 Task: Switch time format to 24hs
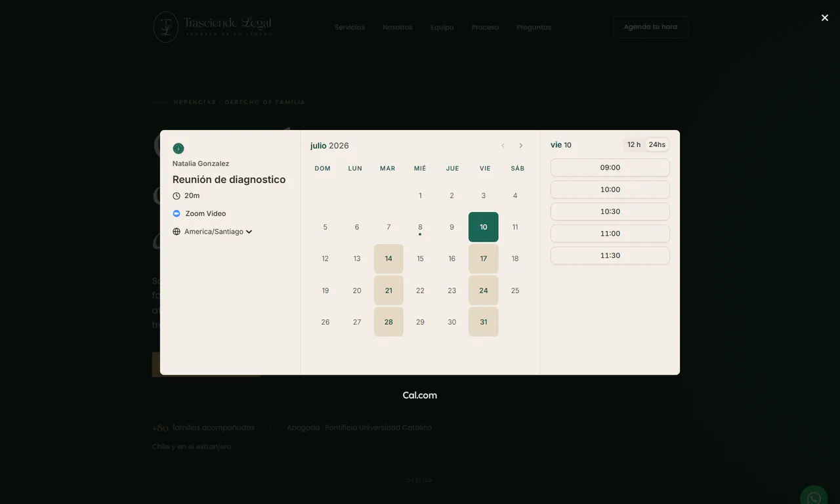click(x=657, y=144)
